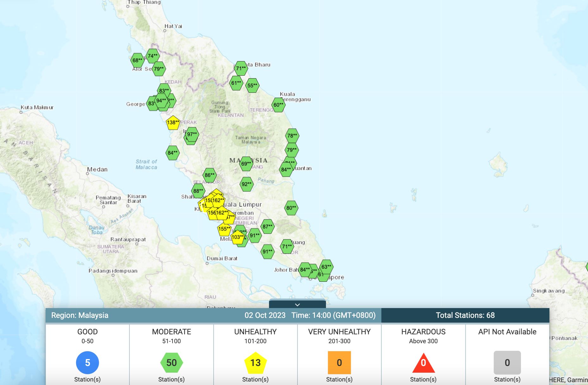Select the 103 yellow station marker near Melaka
This screenshot has width=588, height=385.
tap(237, 237)
